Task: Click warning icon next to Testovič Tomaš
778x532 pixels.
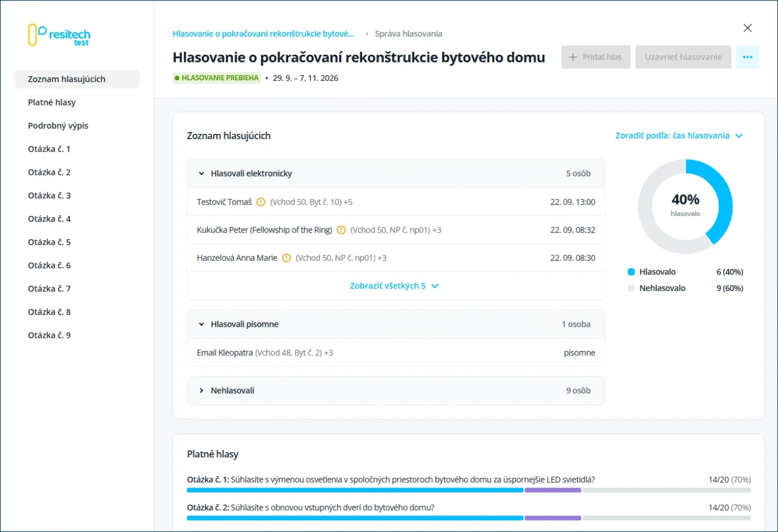Action: pos(261,202)
